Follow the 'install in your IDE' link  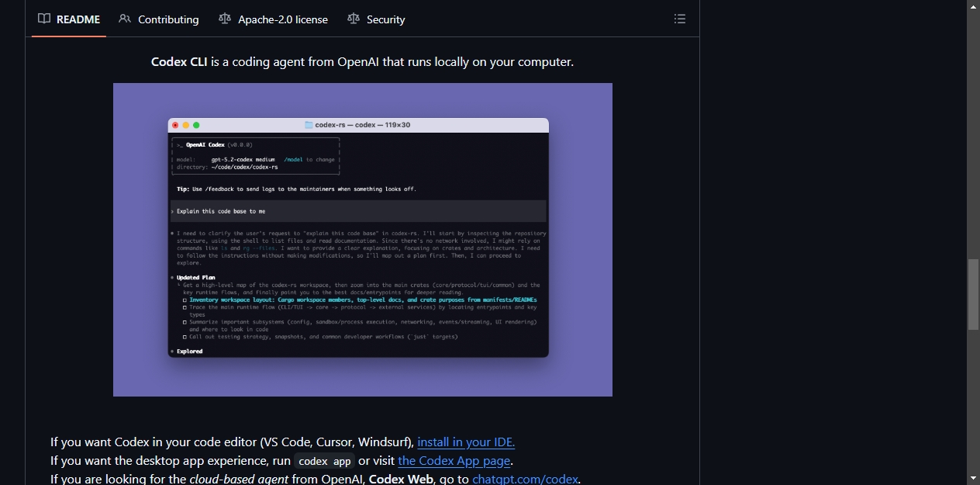466,442
